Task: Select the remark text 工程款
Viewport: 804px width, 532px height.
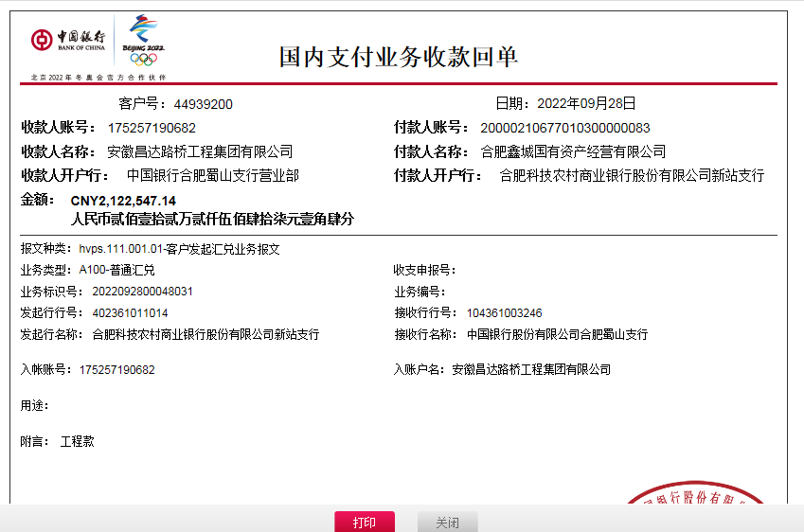Action: pyautogui.click(x=78, y=441)
